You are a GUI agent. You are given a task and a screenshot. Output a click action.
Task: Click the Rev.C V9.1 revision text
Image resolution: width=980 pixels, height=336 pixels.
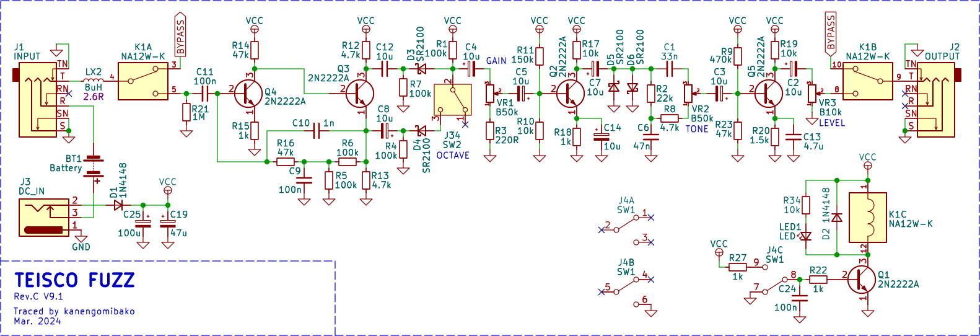click(x=38, y=296)
